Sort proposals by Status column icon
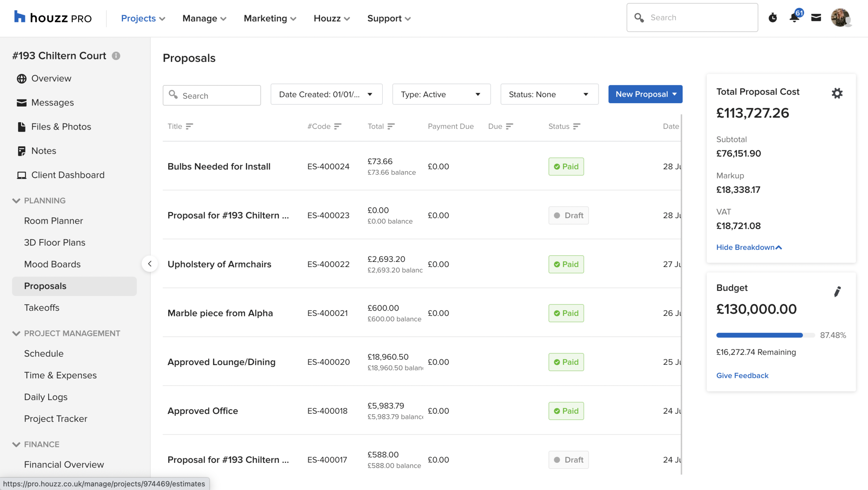 click(576, 127)
